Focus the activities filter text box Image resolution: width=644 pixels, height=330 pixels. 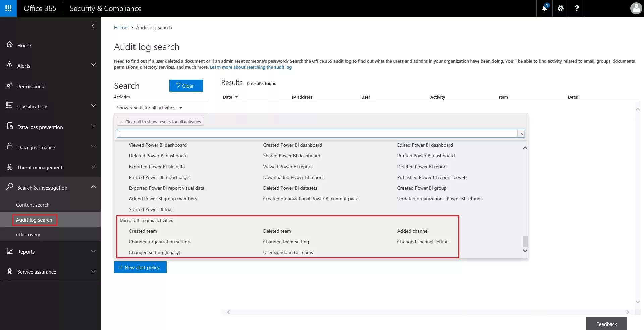coord(317,133)
